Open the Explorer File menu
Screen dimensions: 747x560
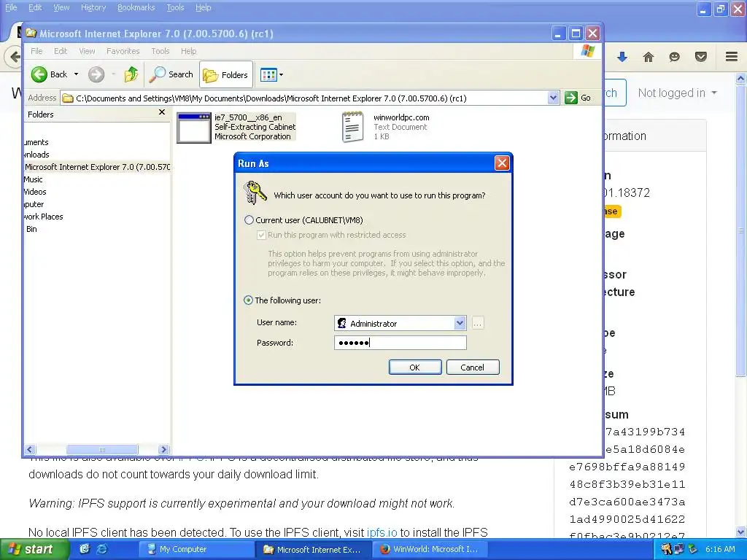click(x=36, y=51)
